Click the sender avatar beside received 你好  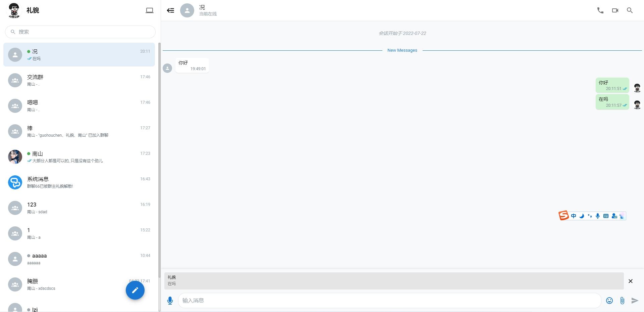167,68
